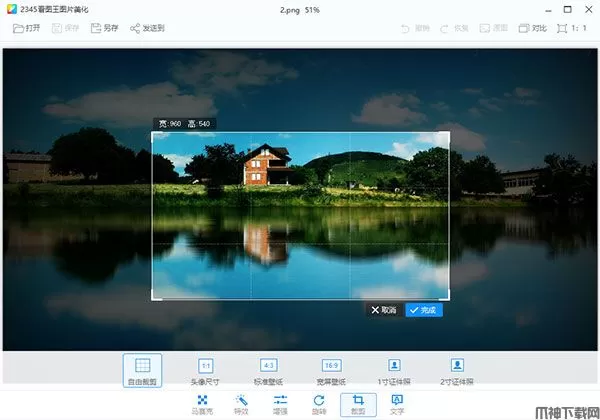Choose the 4:3 标准壁纸 crop preset
This screenshot has width=600, height=420.
pyautogui.click(x=268, y=366)
